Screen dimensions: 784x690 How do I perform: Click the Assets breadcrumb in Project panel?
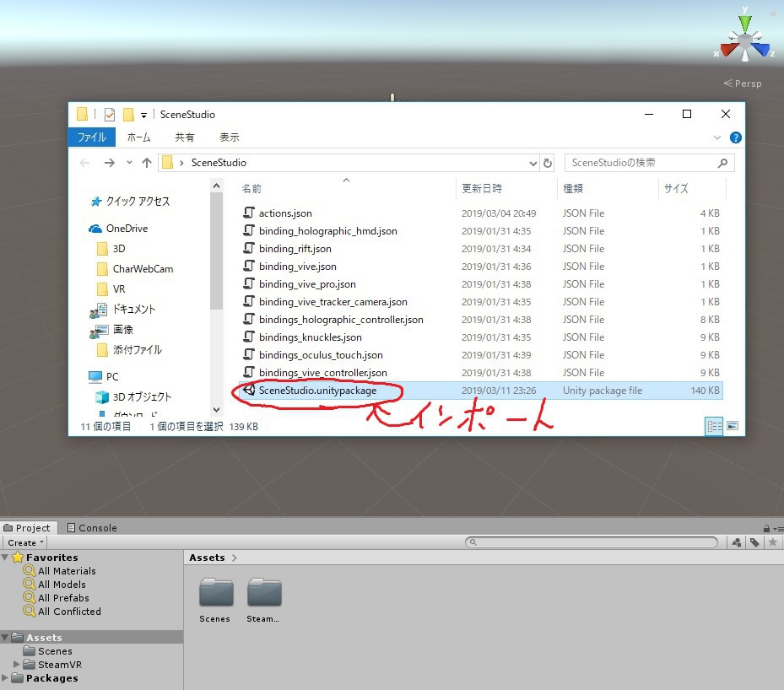(207, 558)
